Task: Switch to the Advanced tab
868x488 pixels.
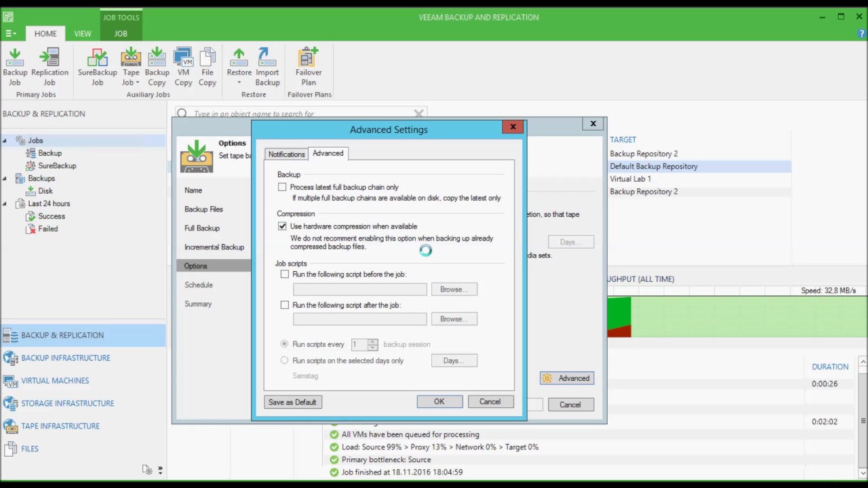Action: pyautogui.click(x=328, y=153)
